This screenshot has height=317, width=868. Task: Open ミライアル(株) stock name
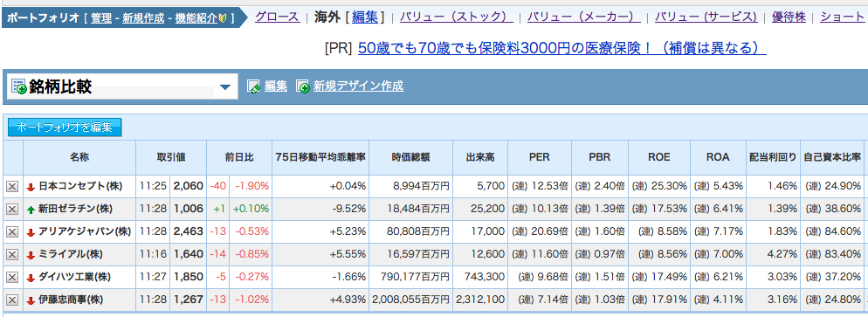[x=71, y=255]
